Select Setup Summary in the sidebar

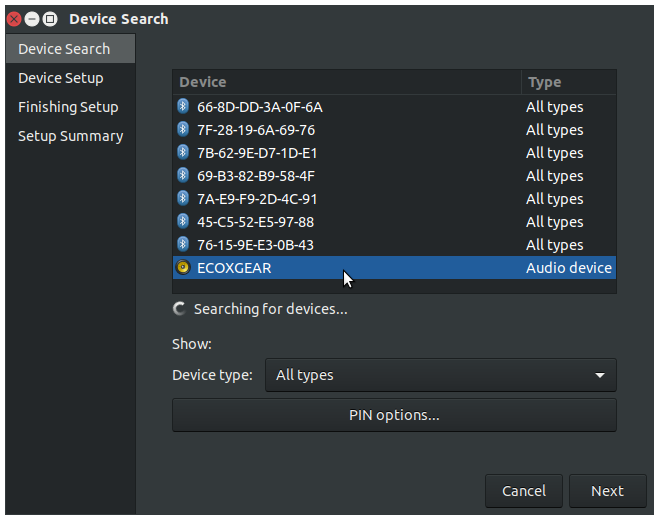71,136
